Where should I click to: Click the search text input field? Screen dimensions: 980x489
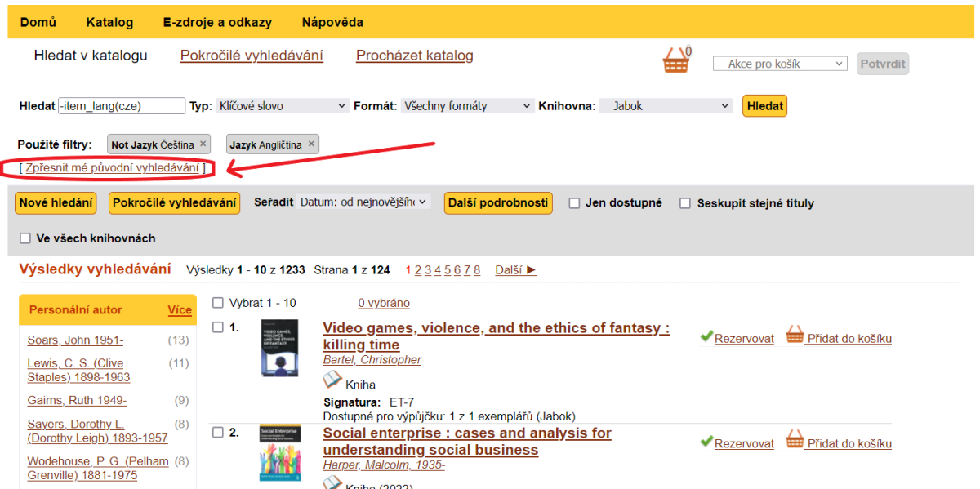click(122, 106)
